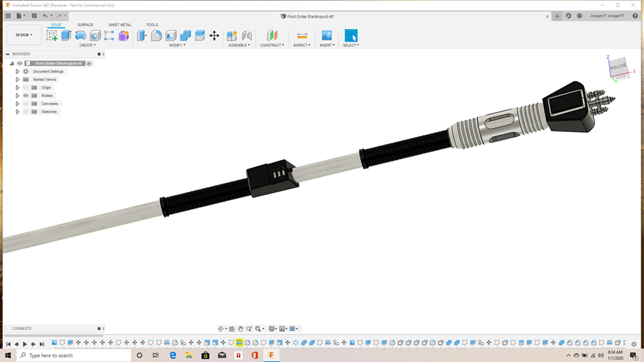Click the Save disk icon

(34, 16)
